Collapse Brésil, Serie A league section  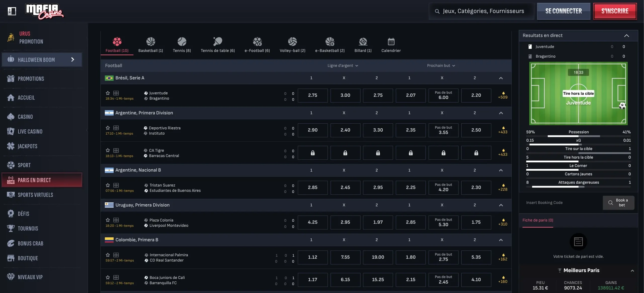(501, 78)
